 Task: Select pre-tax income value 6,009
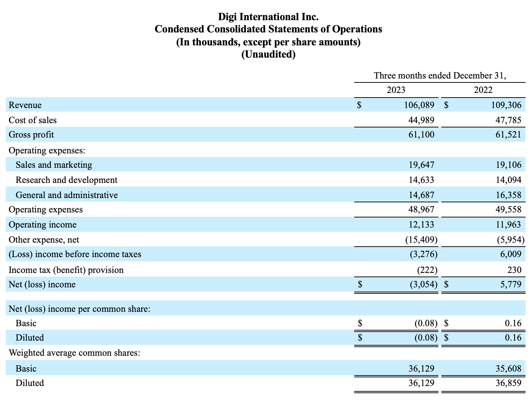(x=510, y=254)
